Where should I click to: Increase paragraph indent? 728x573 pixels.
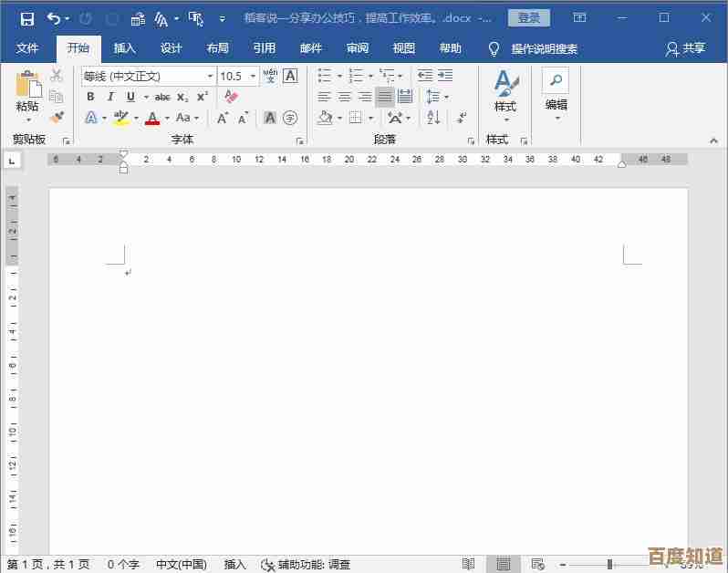click(445, 75)
